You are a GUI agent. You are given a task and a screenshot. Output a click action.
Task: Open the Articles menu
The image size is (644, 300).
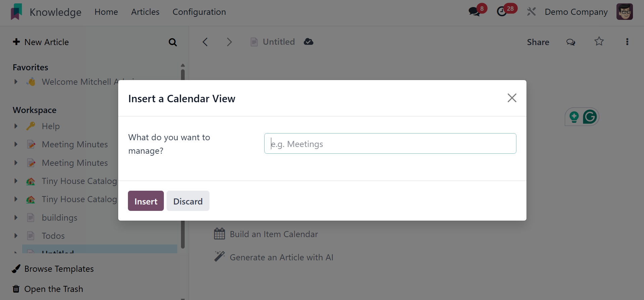click(145, 12)
